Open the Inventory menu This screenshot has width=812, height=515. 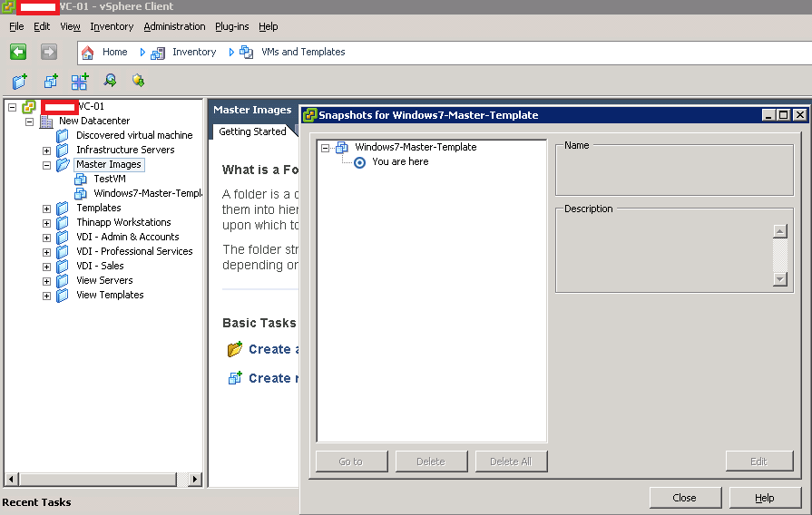tap(112, 26)
